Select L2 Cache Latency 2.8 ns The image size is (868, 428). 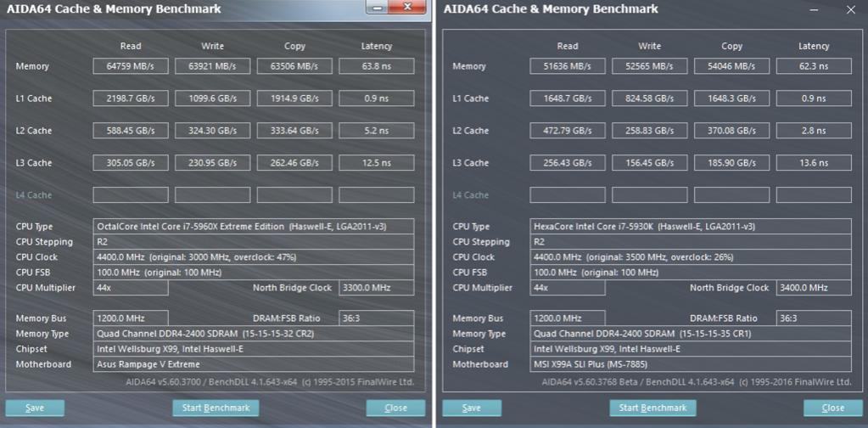pyautogui.click(x=814, y=131)
